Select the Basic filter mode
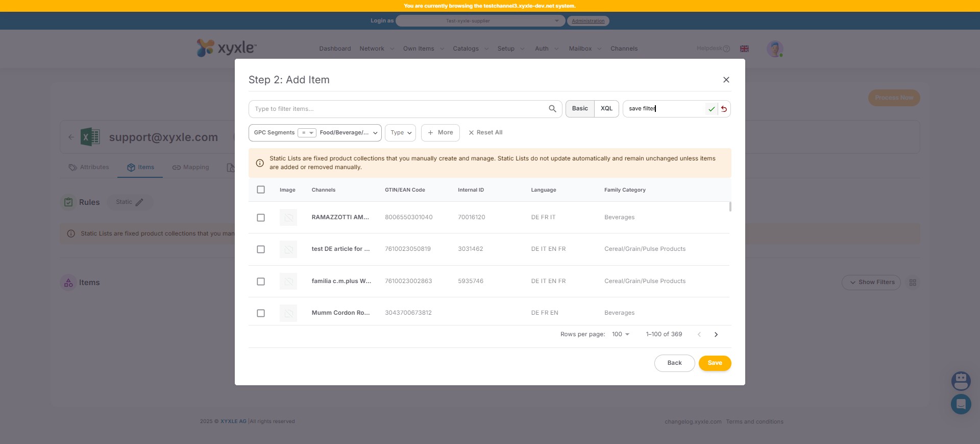980x444 pixels. [x=580, y=109]
